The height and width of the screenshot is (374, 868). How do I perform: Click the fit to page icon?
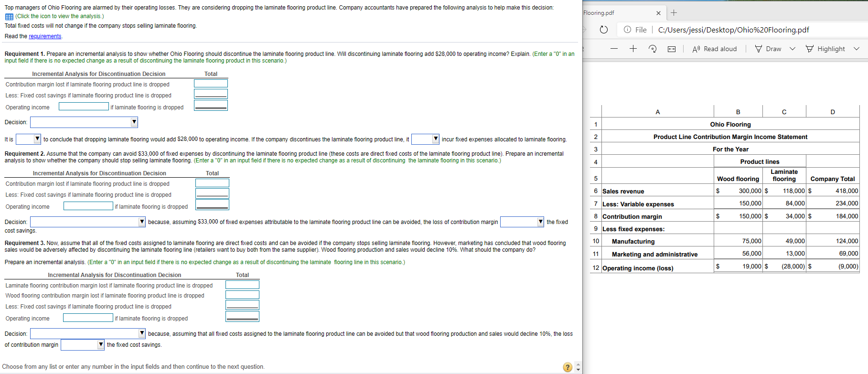click(672, 49)
